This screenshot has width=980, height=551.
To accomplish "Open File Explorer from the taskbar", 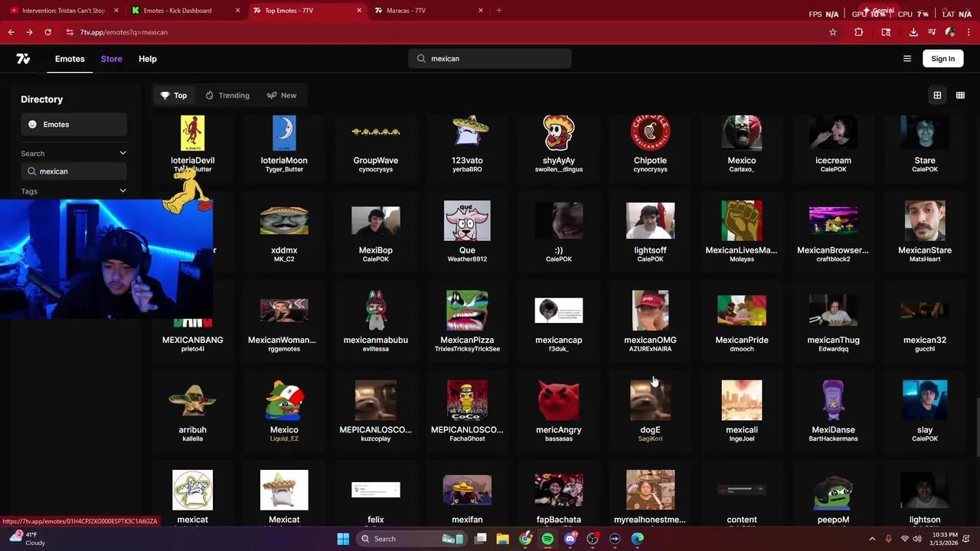I will (503, 539).
